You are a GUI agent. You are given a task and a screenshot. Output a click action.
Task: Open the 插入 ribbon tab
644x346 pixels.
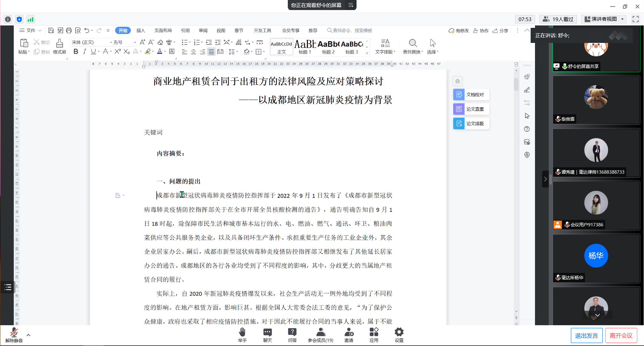[x=141, y=31]
